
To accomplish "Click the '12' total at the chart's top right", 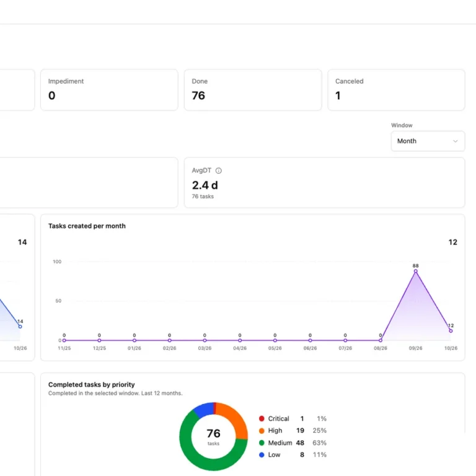I will (x=452, y=242).
